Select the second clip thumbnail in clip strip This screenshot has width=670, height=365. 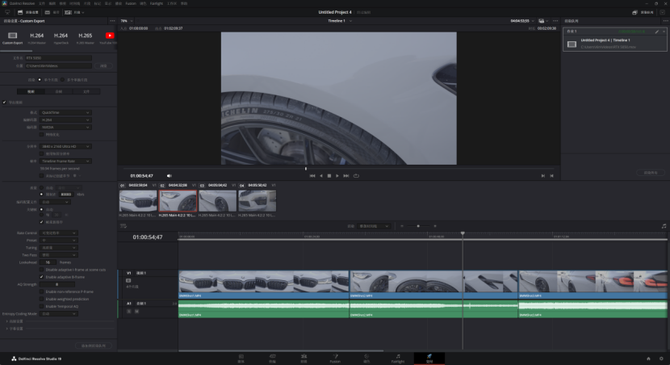(178, 201)
